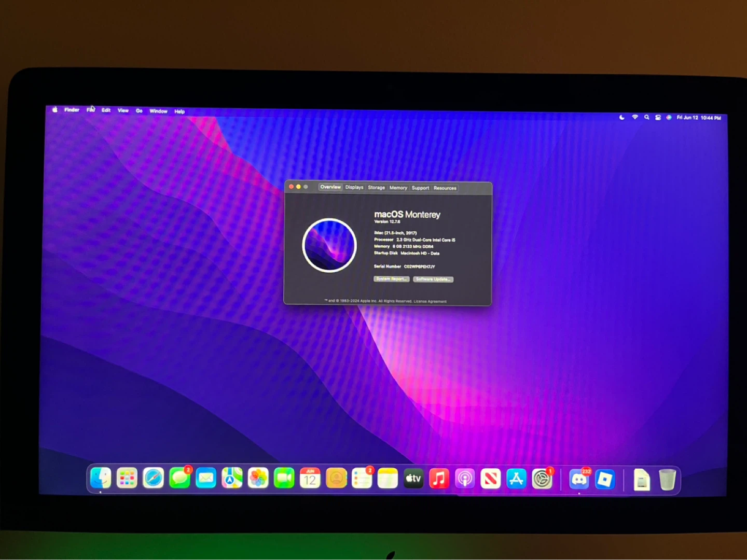
Task: Open Reminders in the Dock
Action: (x=362, y=478)
